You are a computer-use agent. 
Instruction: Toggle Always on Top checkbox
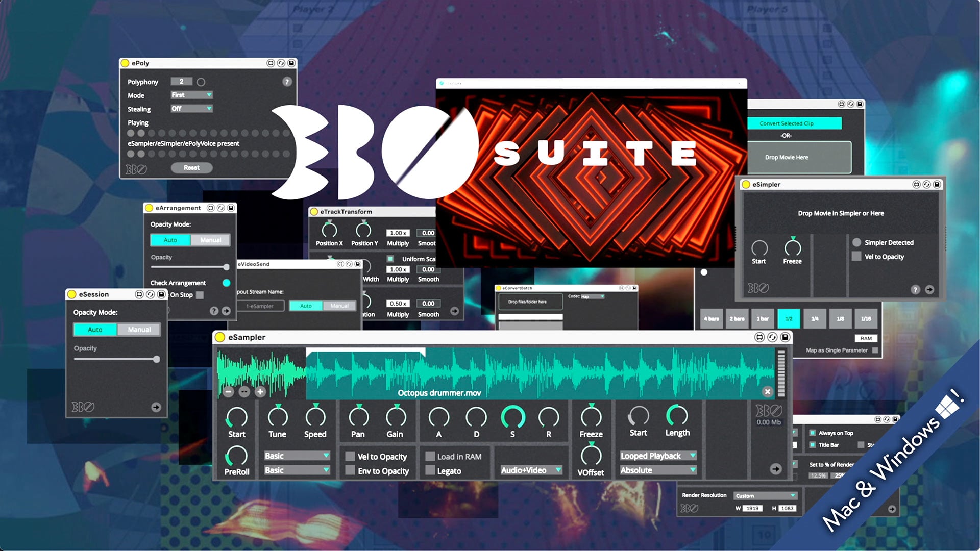pos(813,433)
